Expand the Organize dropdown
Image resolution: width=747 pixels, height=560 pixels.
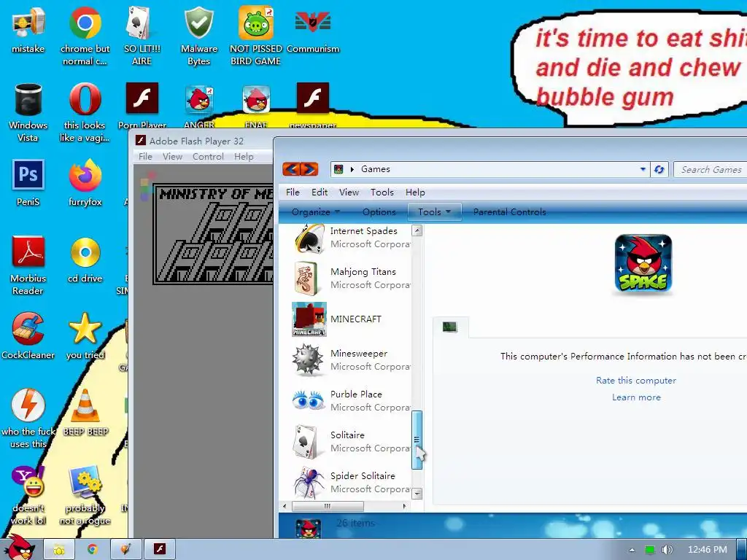[315, 212]
